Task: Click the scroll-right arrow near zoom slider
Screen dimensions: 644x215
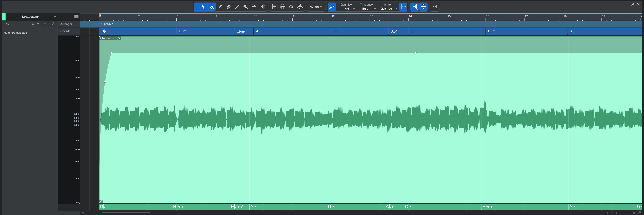Action: tap(607, 213)
